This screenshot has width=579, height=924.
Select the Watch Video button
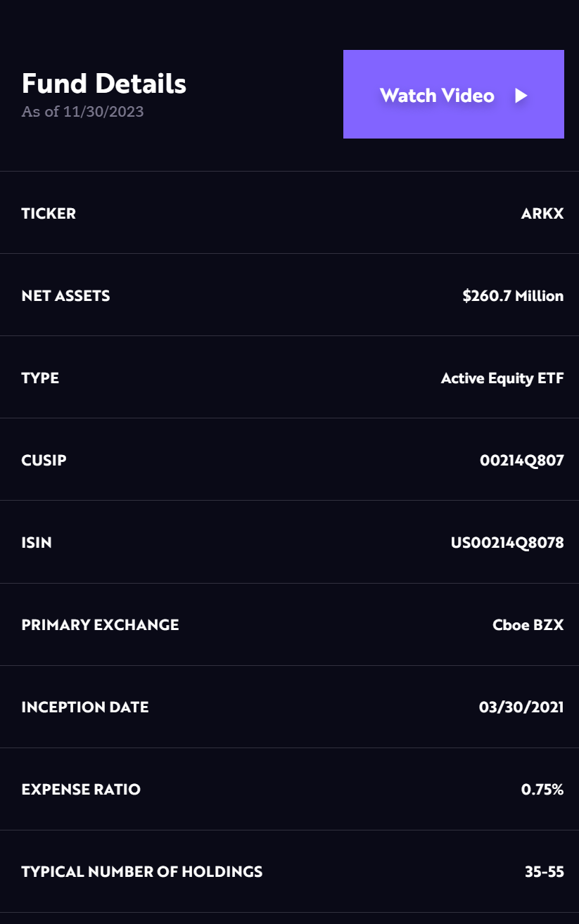453,94
